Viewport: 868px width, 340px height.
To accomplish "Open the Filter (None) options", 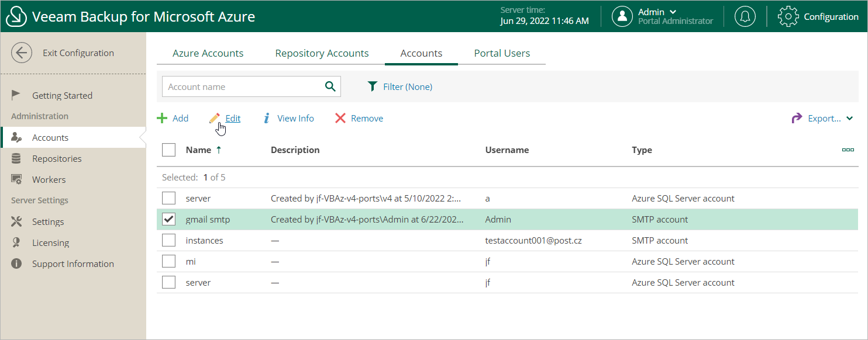I will coord(400,86).
